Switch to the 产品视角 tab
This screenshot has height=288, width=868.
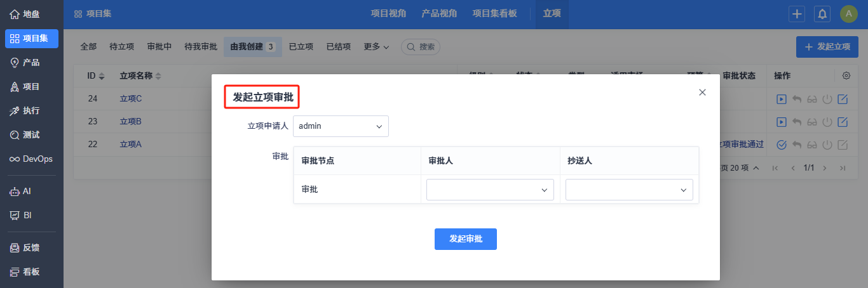coord(439,13)
